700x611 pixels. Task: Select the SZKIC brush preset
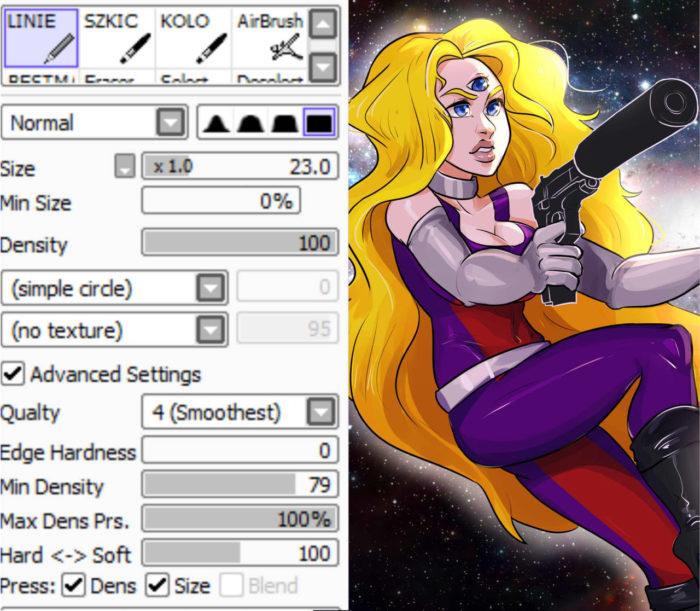pos(117,38)
